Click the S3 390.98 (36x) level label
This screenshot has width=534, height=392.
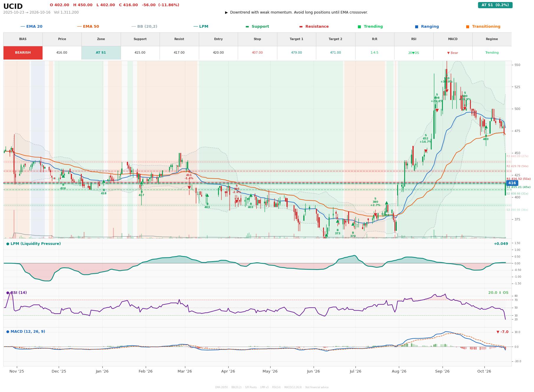[517, 210]
